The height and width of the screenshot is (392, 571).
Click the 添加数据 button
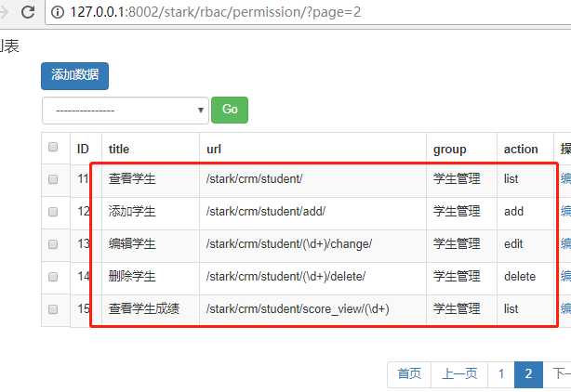tap(74, 76)
